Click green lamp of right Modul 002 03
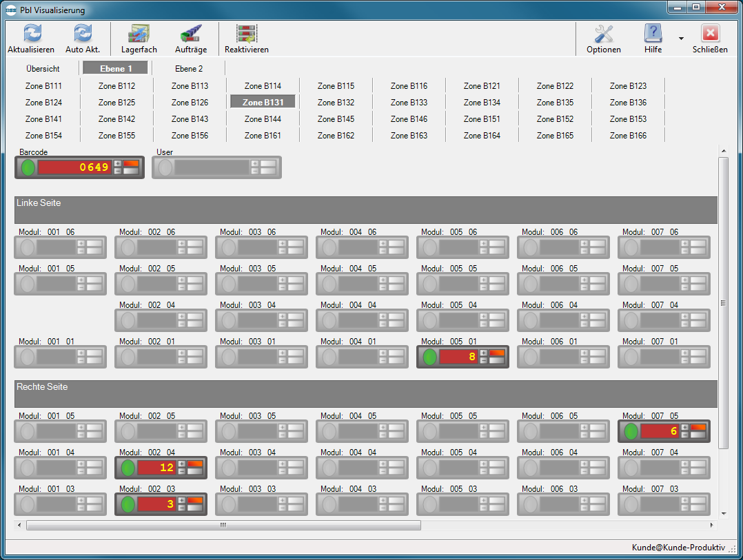The width and height of the screenshot is (743, 560). pyautogui.click(x=128, y=504)
